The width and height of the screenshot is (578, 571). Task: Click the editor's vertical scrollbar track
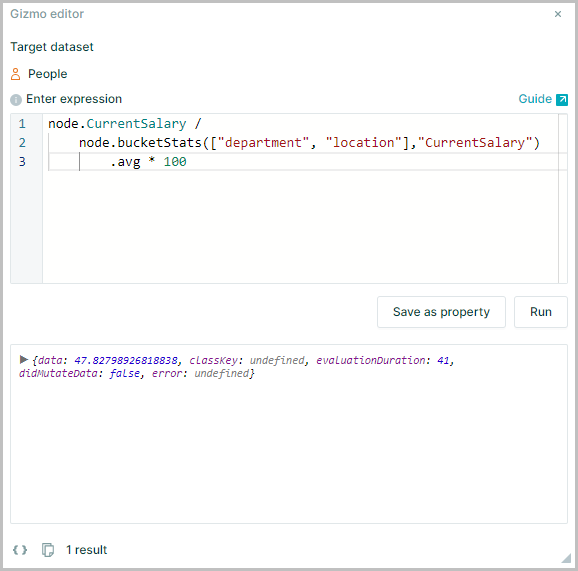(563, 198)
